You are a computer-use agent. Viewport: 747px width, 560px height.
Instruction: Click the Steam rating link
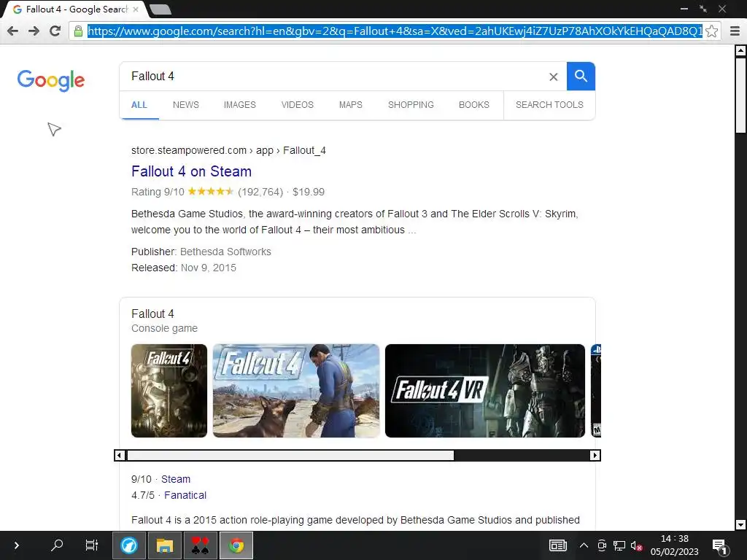[175, 479]
